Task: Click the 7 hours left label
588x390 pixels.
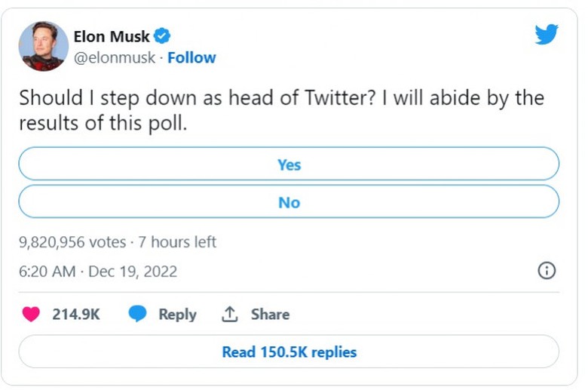Action: point(176,242)
